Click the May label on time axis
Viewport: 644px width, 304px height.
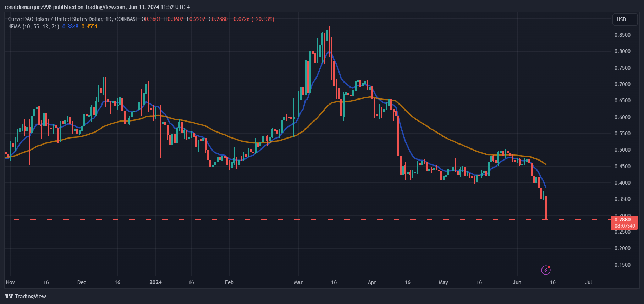click(443, 282)
